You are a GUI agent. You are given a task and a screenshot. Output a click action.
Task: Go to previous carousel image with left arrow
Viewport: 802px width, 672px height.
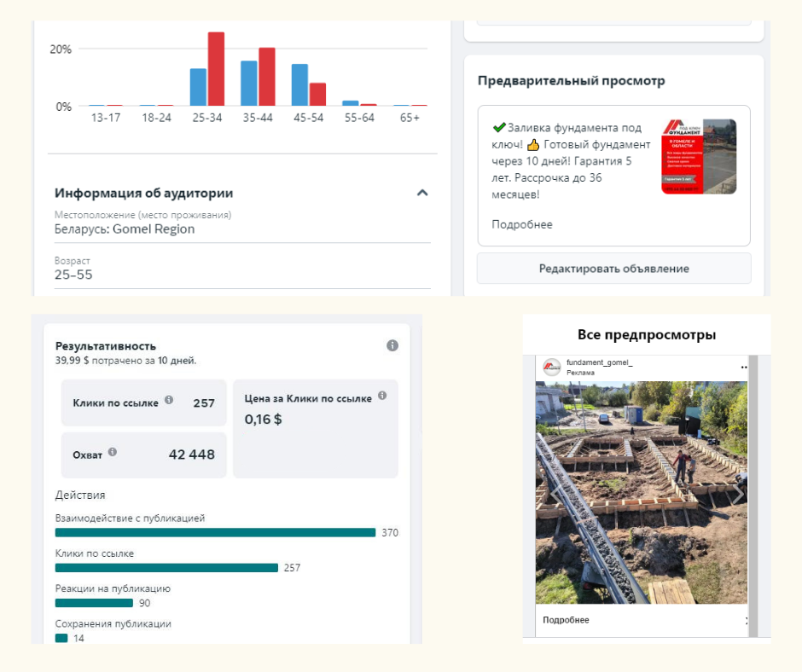click(553, 494)
